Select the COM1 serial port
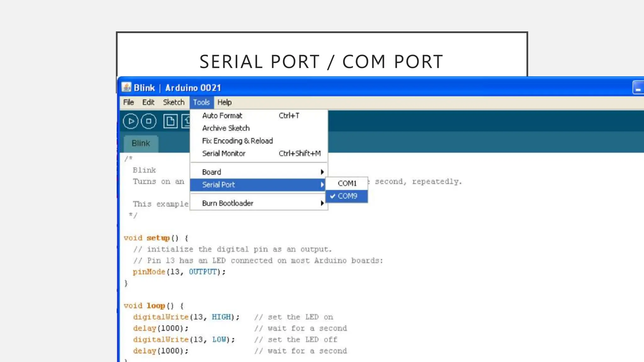The height and width of the screenshot is (362, 644). coord(347,184)
